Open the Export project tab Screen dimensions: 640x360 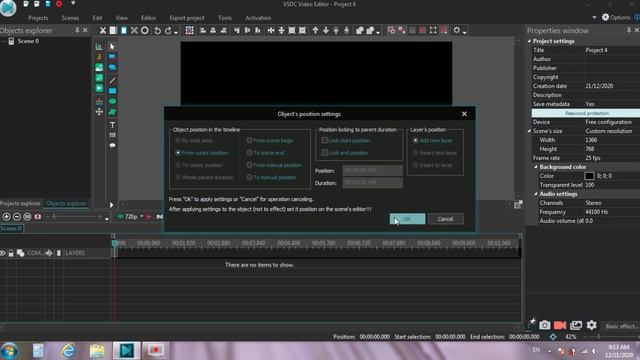(187, 18)
